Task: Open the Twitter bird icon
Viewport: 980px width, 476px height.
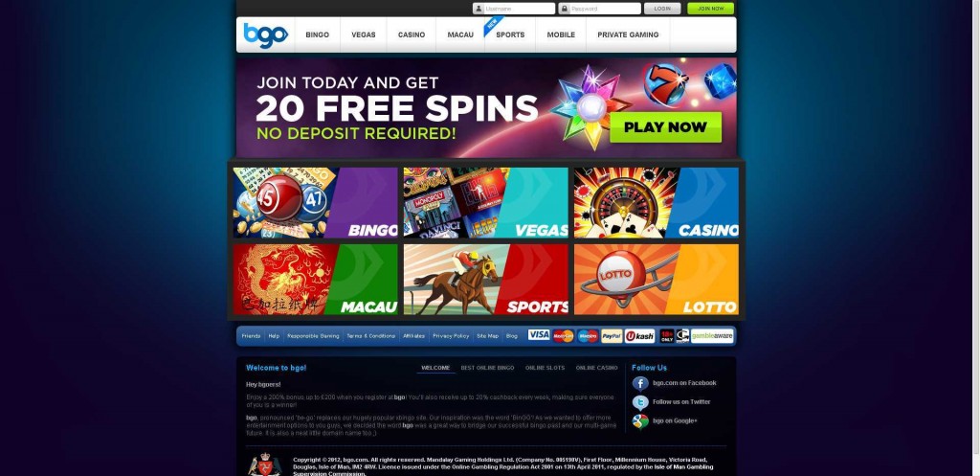Action: pos(640,402)
